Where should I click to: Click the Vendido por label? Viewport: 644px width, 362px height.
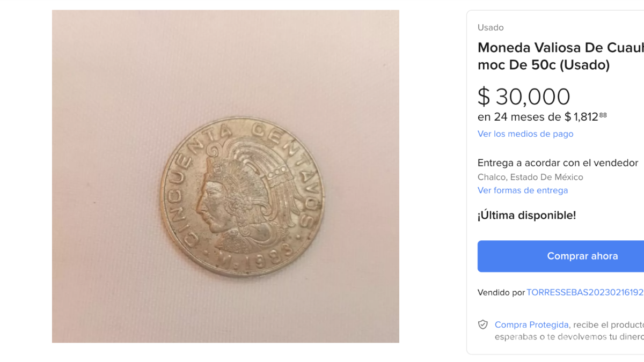click(501, 293)
